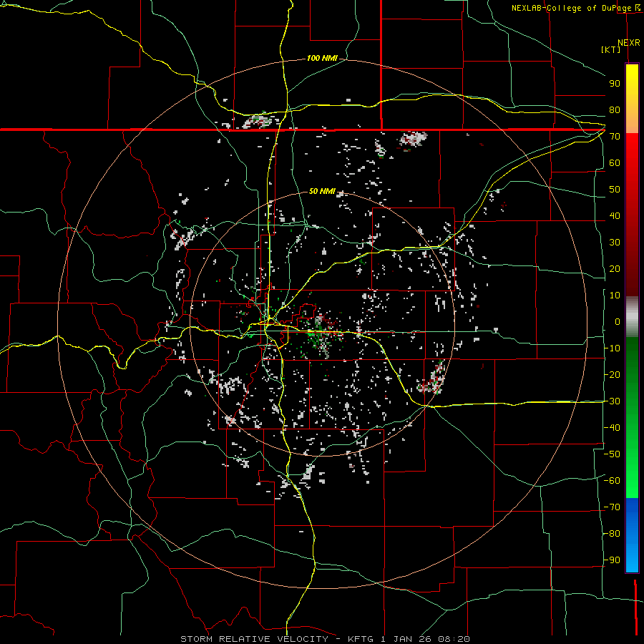Click the positive 70 knots scale label

(x=615, y=137)
